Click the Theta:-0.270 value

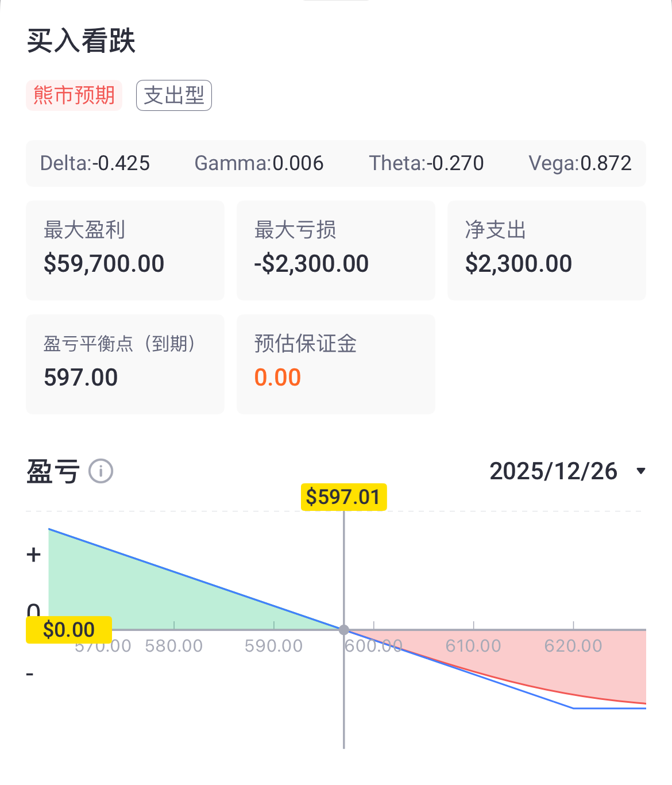(426, 163)
